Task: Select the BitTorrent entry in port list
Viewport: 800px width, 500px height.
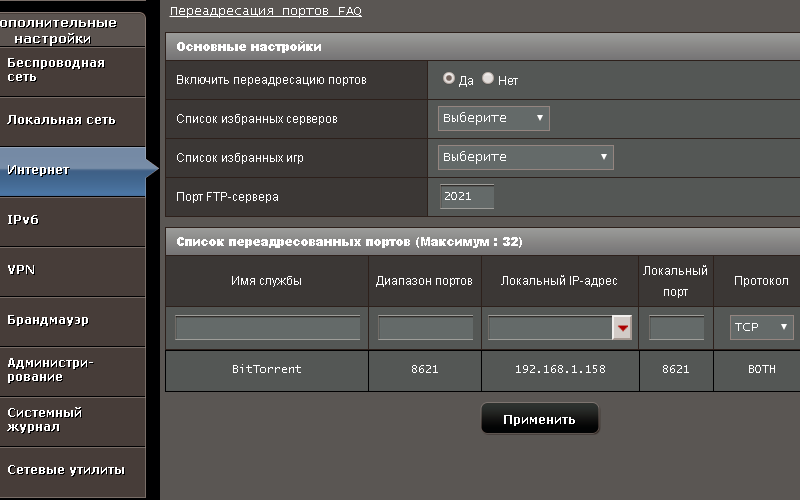Action: [x=266, y=369]
